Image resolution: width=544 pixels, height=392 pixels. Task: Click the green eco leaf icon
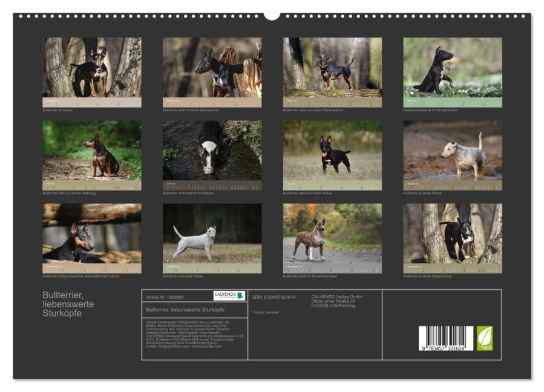tap(484, 338)
